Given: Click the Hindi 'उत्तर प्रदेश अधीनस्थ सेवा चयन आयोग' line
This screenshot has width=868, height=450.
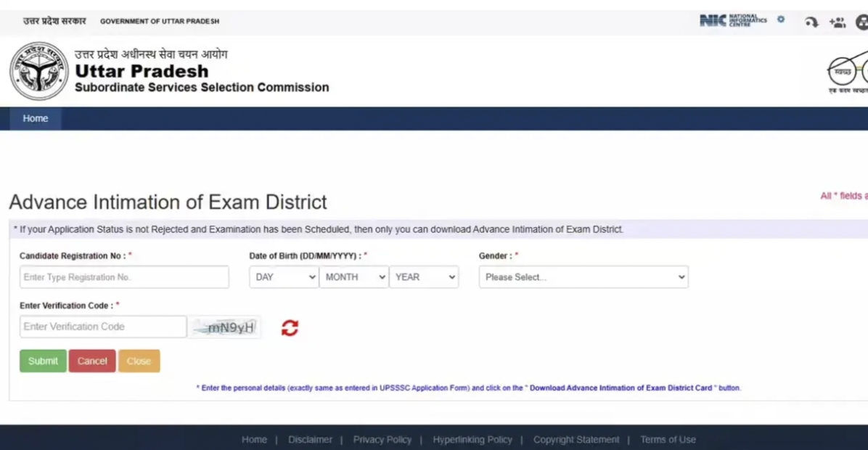Looking at the screenshot, I should (151, 54).
